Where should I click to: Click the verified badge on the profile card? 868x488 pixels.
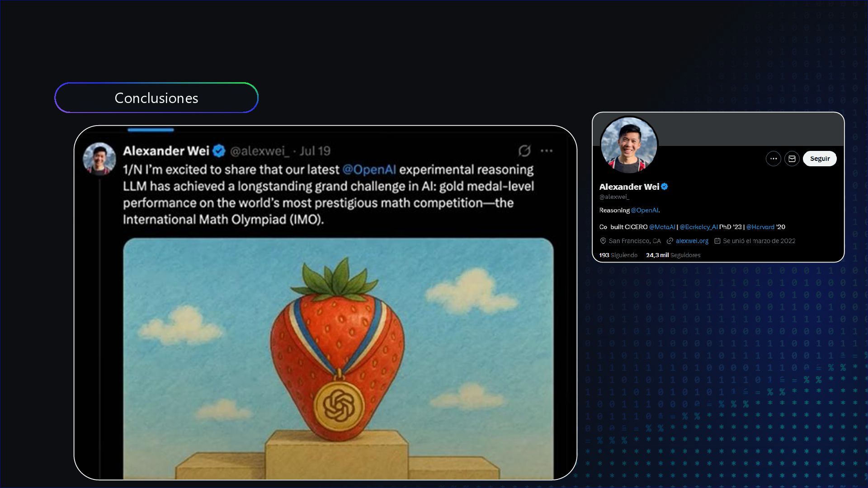point(665,187)
